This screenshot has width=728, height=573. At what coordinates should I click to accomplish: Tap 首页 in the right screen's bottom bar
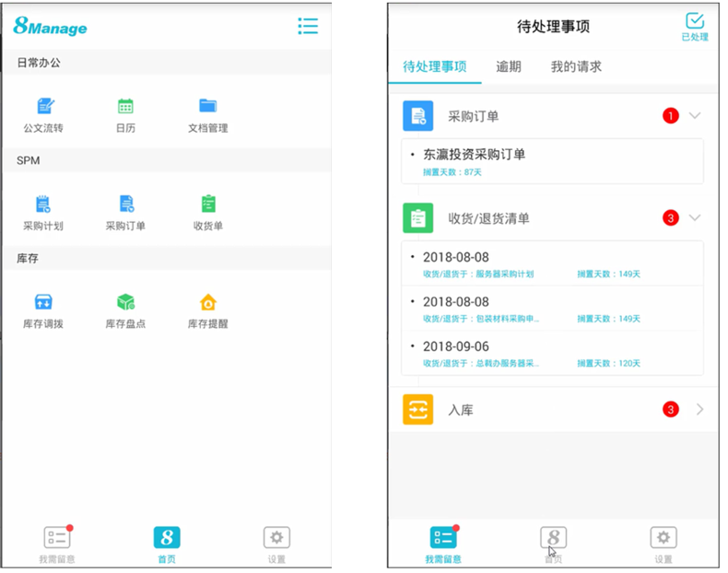pos(553,544)
